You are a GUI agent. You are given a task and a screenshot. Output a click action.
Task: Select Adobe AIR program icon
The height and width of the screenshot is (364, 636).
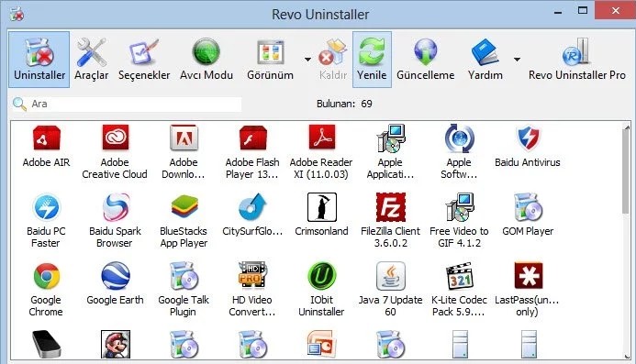point(46,138)
